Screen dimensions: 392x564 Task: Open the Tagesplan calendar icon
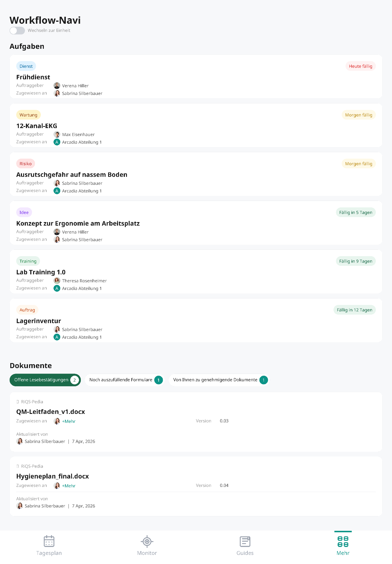[49, 541]
